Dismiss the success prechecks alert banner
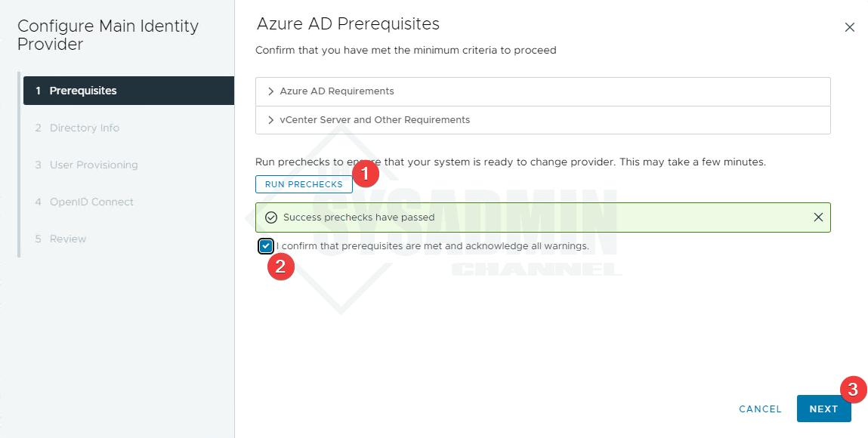The width and height of the screenshot is (868, 438). (x=818, y=217)
